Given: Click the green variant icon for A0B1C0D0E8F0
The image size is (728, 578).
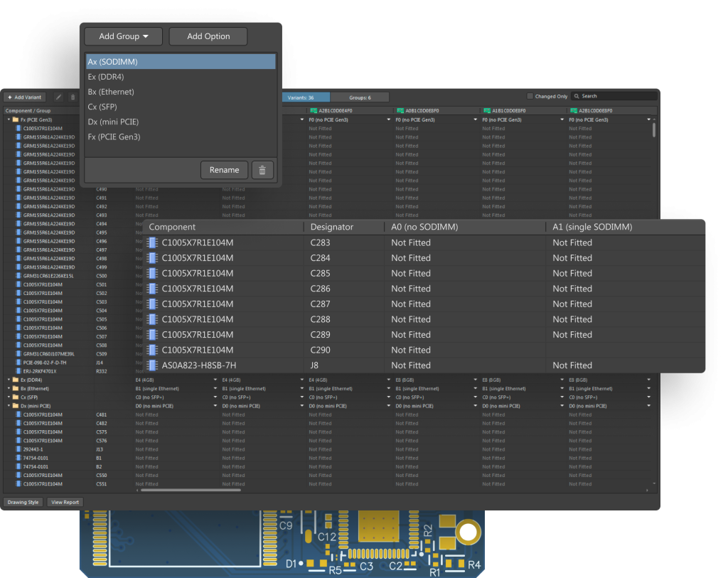Looking at the screenshot, I should (400, 111).
